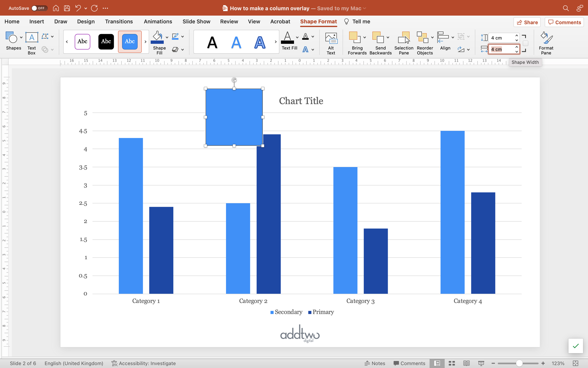
Task: Switch to the Insert tab
Action: point(36,21)
